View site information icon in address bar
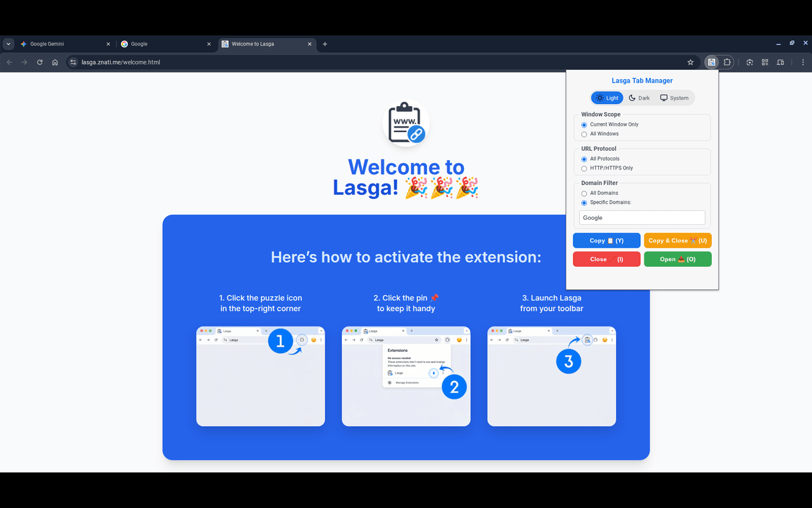The image size is (812, 508). click(x=73, y=62)
